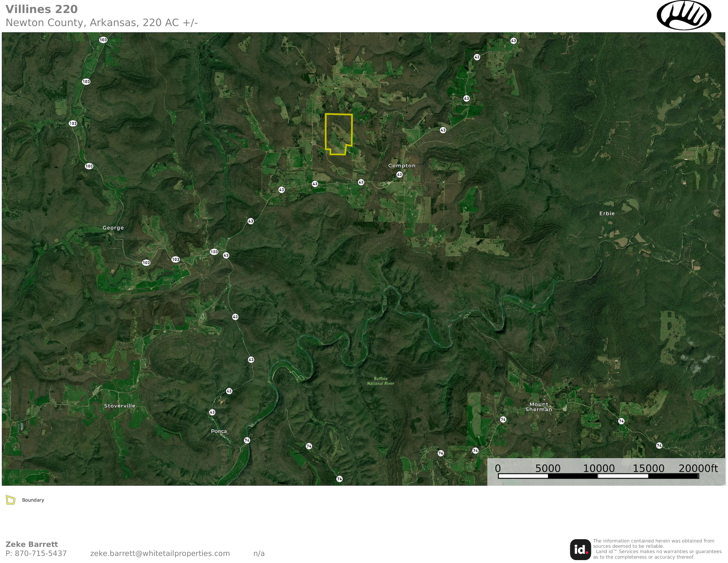
Task: Click the agent email address link
Action: click(x=160, y=554)
